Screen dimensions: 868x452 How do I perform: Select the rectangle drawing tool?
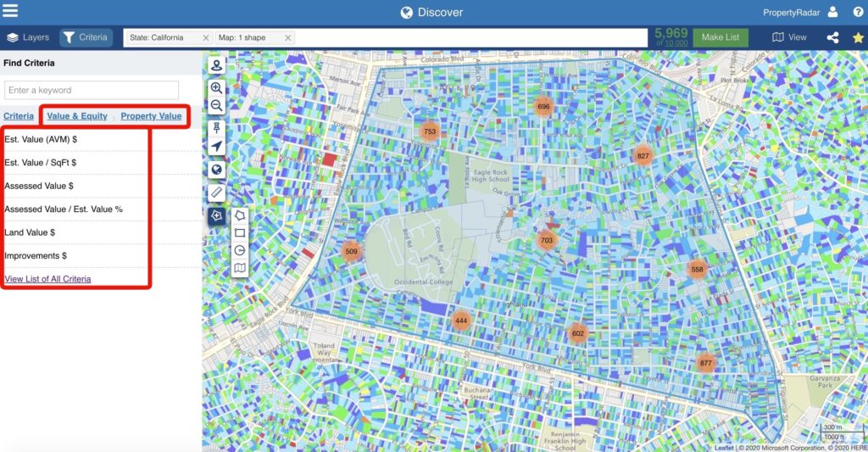pyautogui.click(x=240, y=232)
